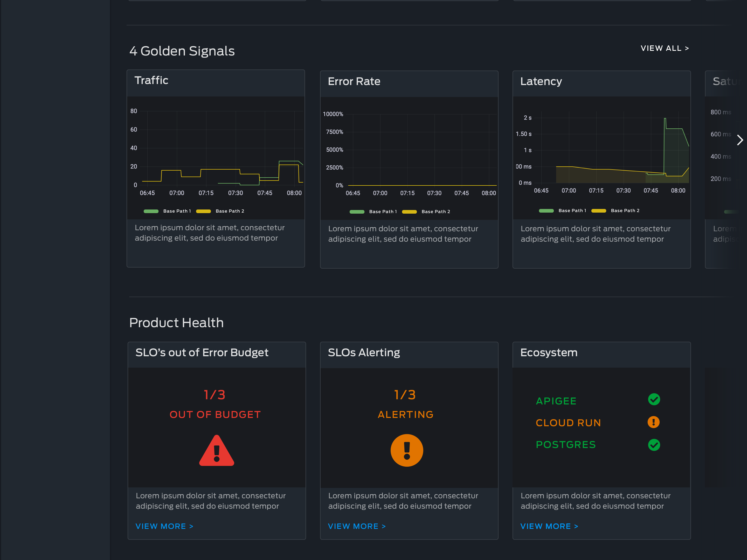Toggle Base Path 2 yellow swatch in Latency legend

point(598,211)
